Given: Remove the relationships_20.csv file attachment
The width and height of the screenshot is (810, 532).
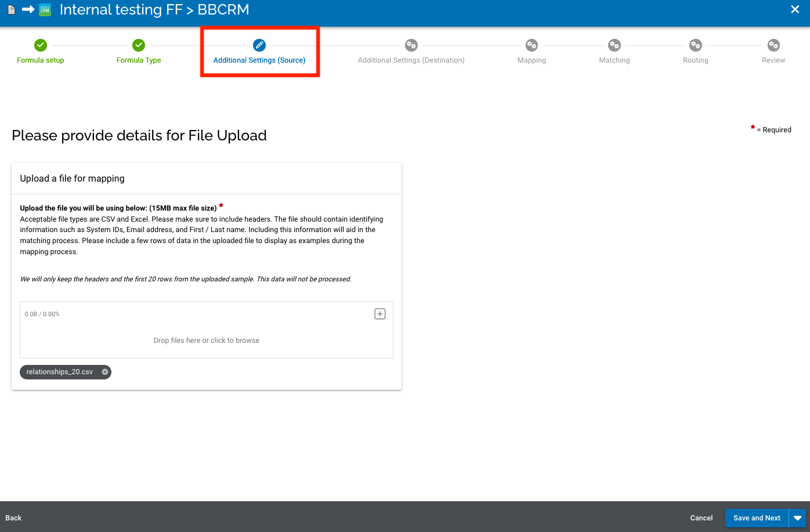Looking at the screenshot, I should [105, 372].
